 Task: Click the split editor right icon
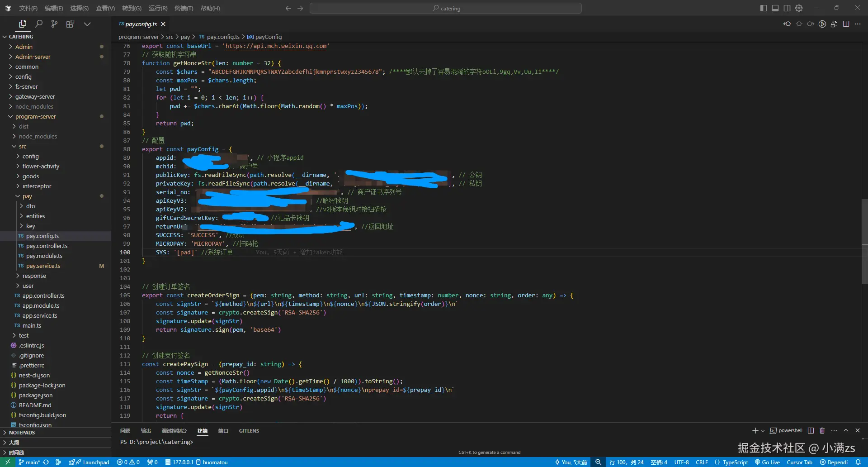pyautogui.click(x=846, y=24)
